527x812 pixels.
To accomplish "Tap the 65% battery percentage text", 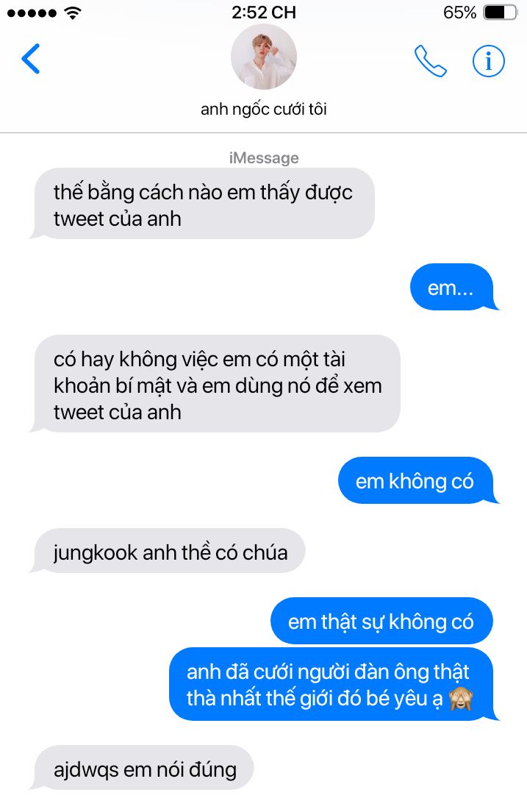I will (x=459, y=13).
